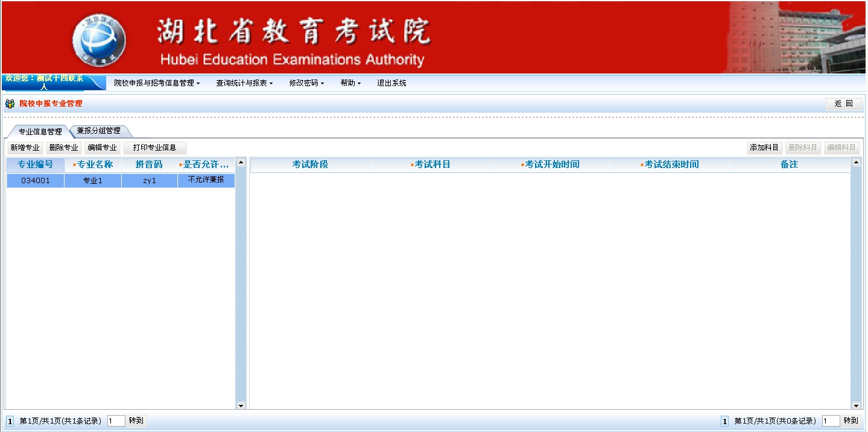The width and height of the screenshot is (868, 432).
Task: Click the page number field in left pager
Action: (116, 421)
